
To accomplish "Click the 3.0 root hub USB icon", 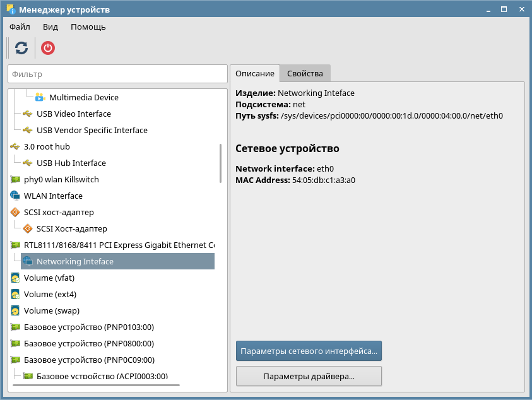I will pyautogui.click(x=15, y=146).
